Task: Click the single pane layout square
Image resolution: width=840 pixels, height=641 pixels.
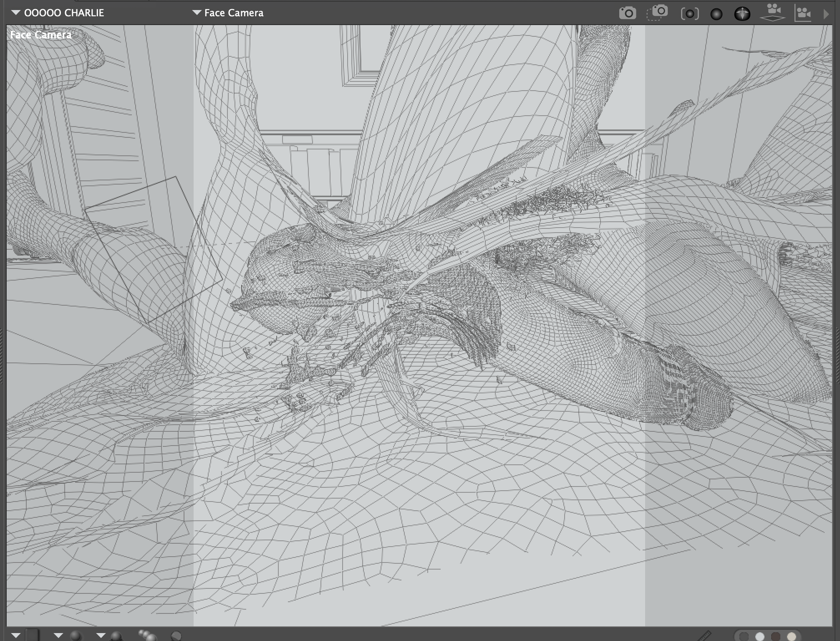Action: [x=33, y=635]
